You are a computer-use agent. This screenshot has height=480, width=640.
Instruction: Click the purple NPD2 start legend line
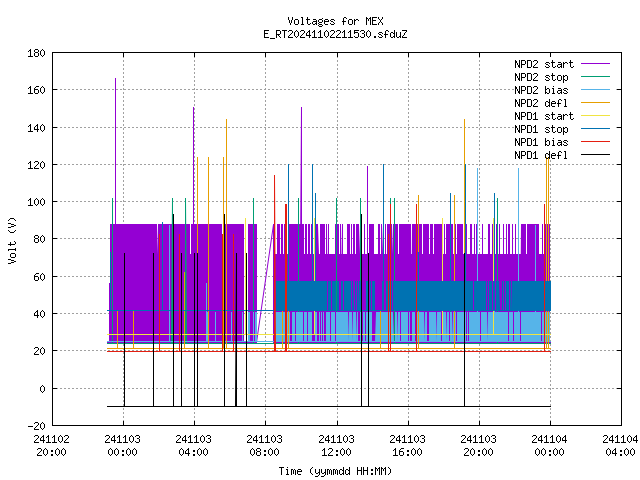pos(595,64)
